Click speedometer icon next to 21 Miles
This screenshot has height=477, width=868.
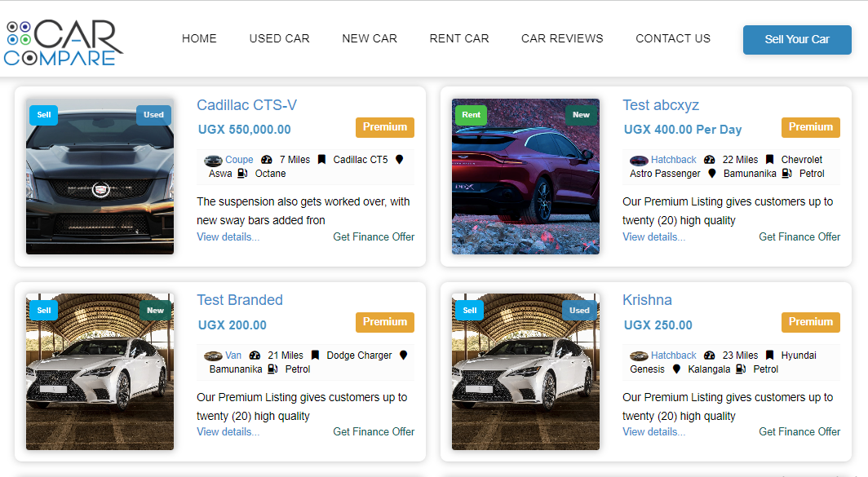coord(255,356)
